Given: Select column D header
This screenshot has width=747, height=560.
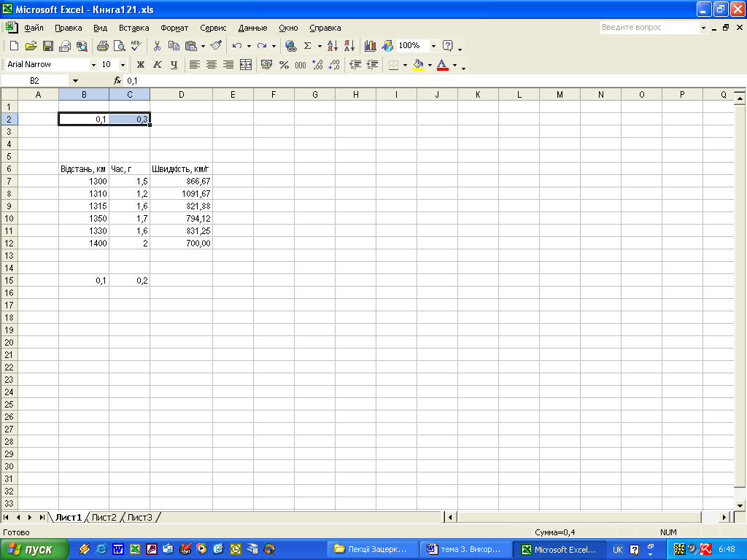Looking at the screenshot, I should 181,94.
